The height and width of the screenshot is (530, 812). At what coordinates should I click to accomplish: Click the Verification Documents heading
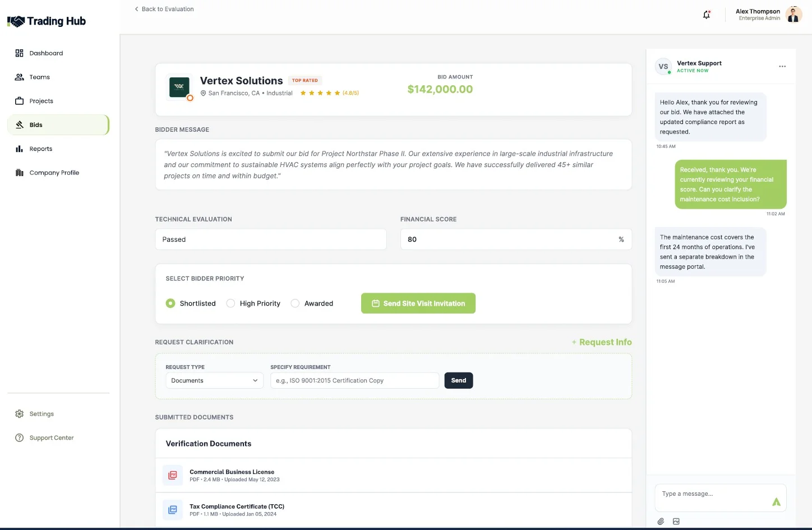(209, 444)
